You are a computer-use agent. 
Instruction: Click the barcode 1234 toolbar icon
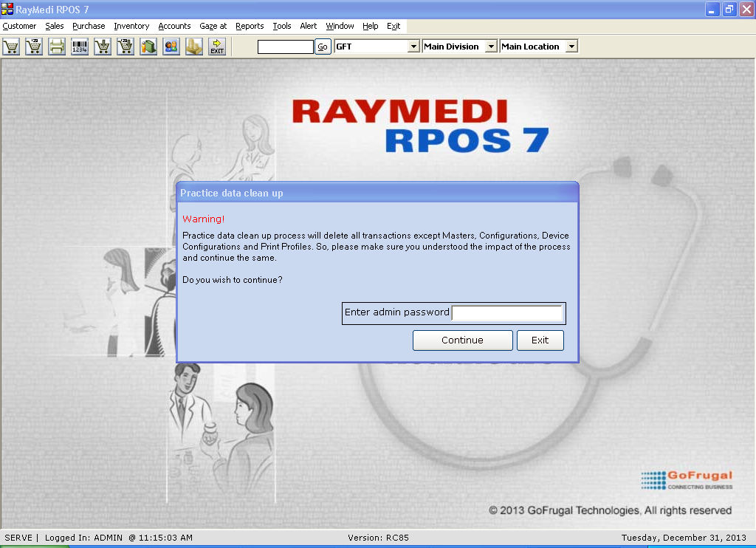pos(80,47)
